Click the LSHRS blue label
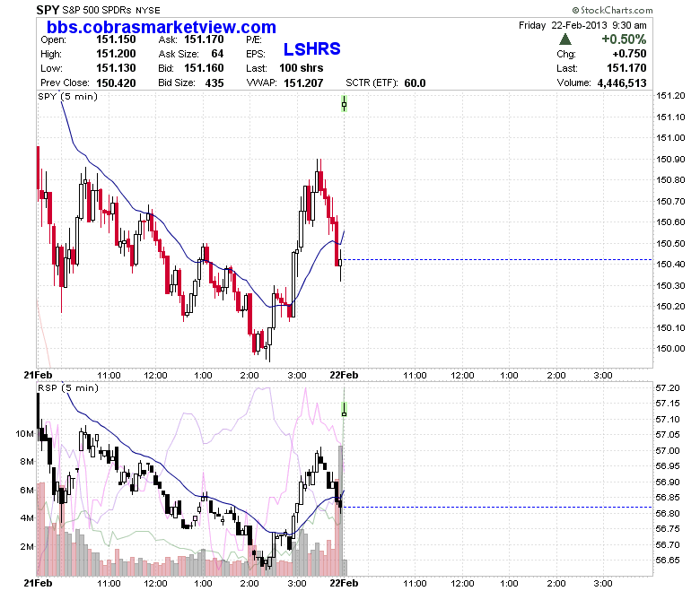700x591 pixels. tap(312, 49)
